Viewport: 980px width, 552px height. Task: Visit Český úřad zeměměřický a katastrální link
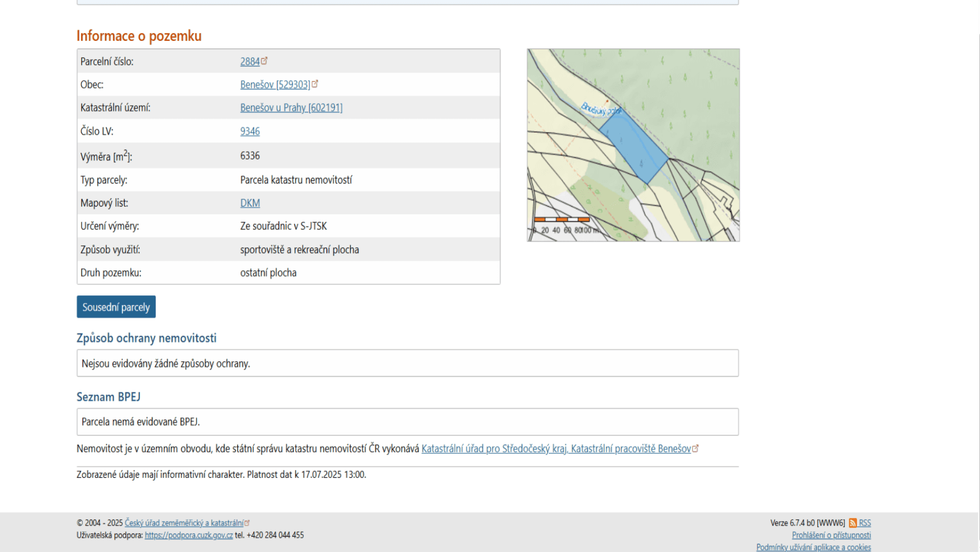[184, 523]
